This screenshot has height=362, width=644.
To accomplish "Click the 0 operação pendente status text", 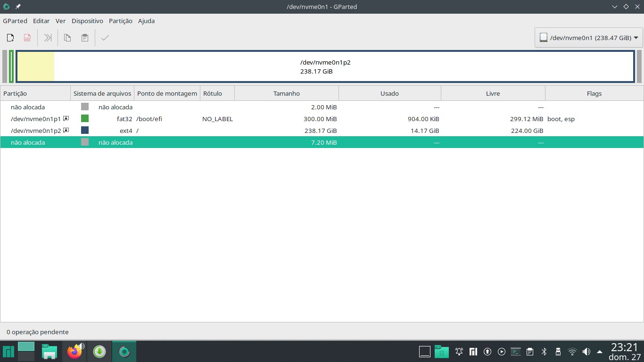I will click(38, 332).
